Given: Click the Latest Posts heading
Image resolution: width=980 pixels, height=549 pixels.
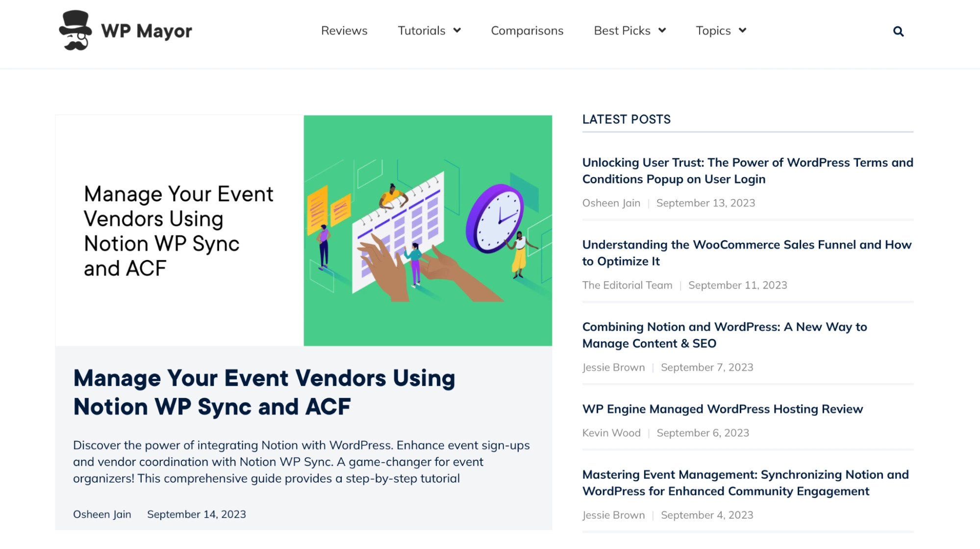Looking at the screenshot, I should click(626, 119).
